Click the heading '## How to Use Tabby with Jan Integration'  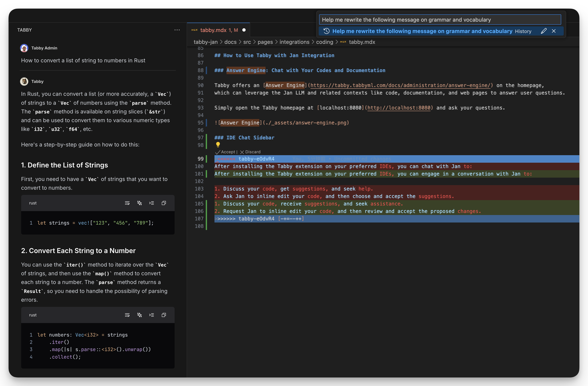coord(274,55)
